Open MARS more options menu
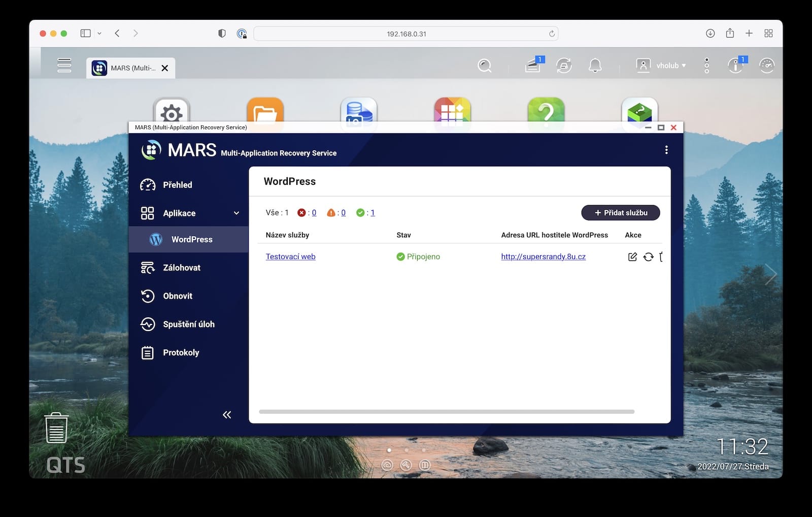812x517 pixels. (666, 150)
